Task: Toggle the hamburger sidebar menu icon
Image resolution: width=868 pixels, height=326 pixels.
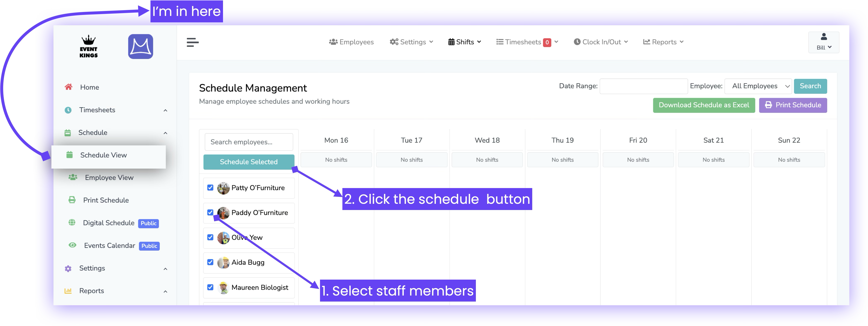Action: click(192, 42)
